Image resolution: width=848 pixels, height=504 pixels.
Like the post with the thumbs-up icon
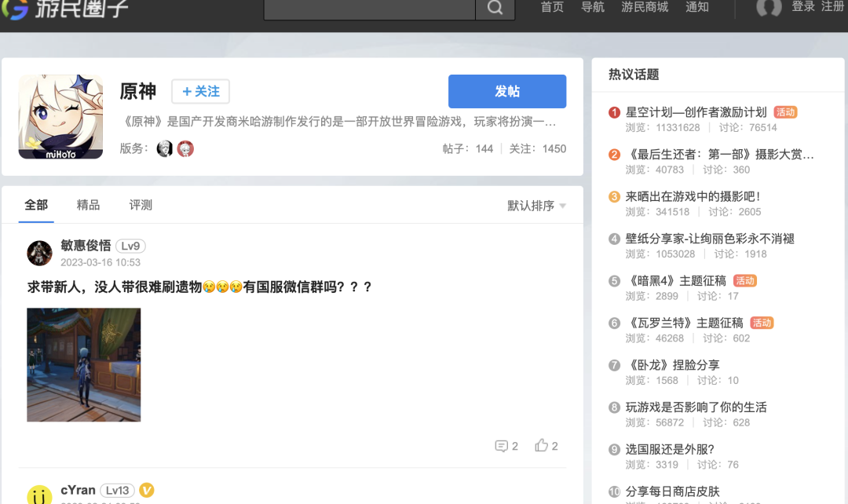(541, 445)
